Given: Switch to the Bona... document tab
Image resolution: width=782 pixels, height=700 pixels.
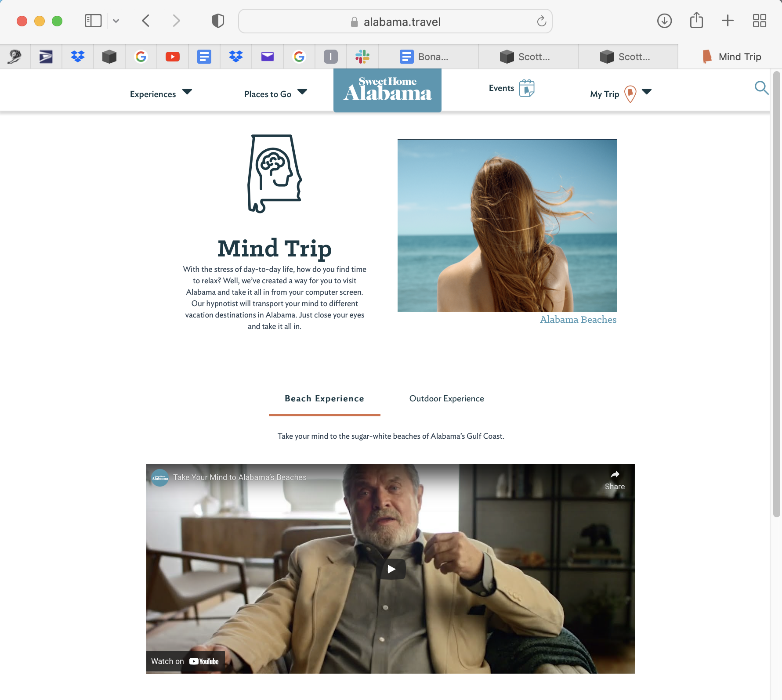Looking at the screenshot, I should (x=428, y=57).
